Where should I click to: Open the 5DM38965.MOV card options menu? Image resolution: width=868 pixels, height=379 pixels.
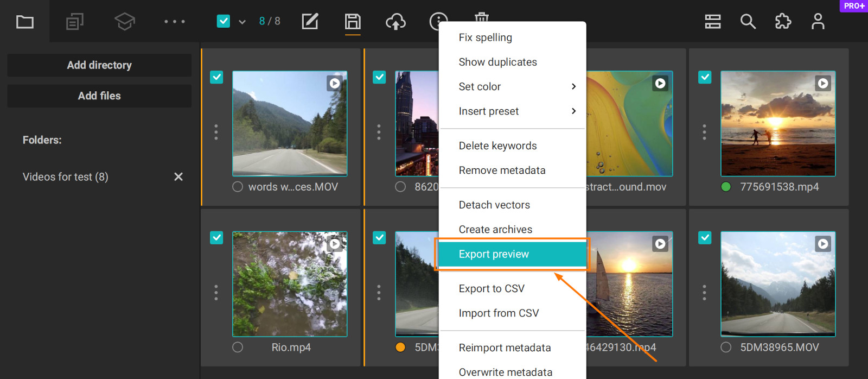click(x=704, y=293)
